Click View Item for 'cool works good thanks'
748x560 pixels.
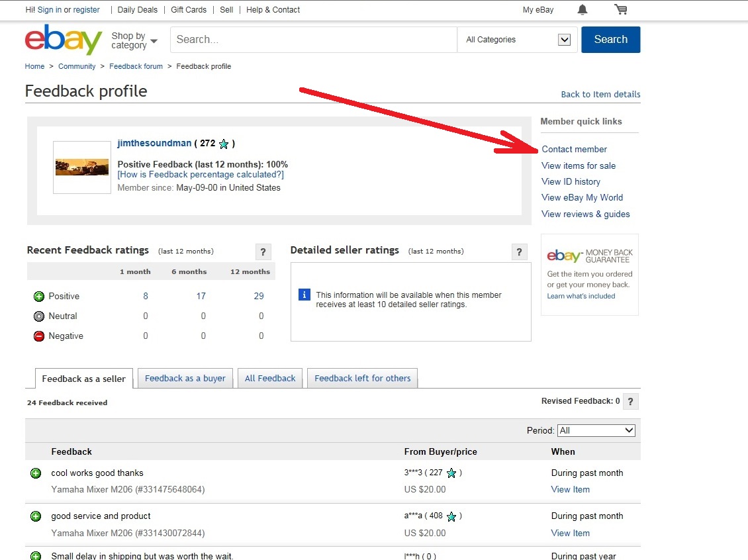coord(571,489)
